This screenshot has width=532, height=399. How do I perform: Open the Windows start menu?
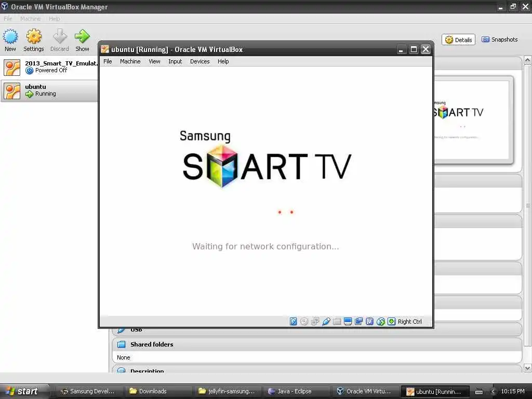[24, 391]
